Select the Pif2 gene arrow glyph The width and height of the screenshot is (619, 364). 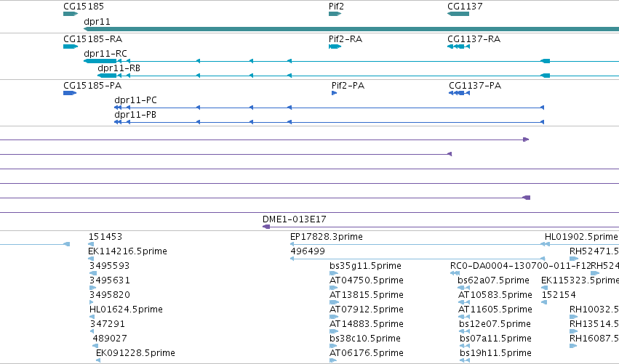tap(335, 14)
